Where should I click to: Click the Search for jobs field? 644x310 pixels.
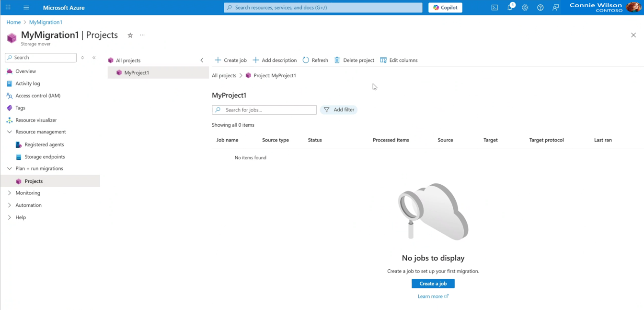pyautogui.click(x=264, y=110)
